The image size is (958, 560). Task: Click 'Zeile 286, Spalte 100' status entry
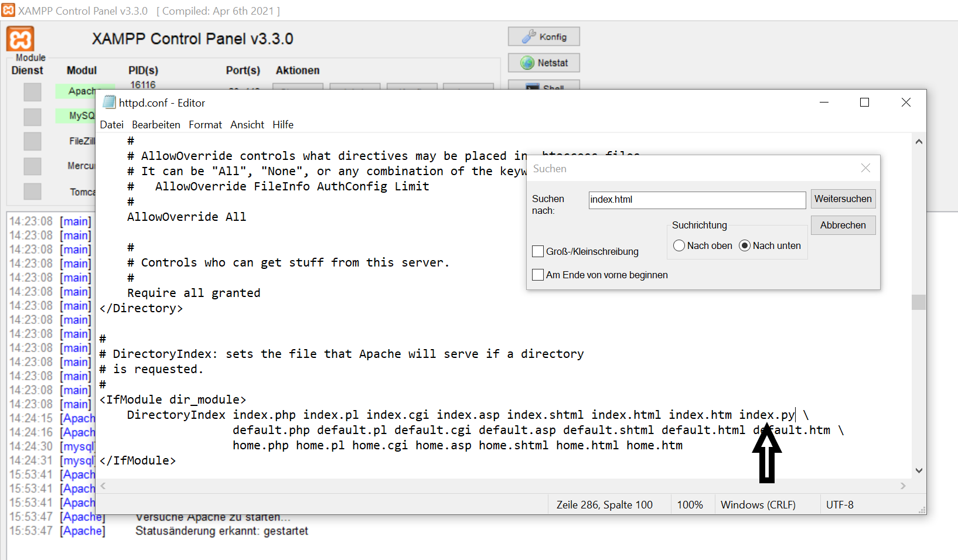click(605, 504)
